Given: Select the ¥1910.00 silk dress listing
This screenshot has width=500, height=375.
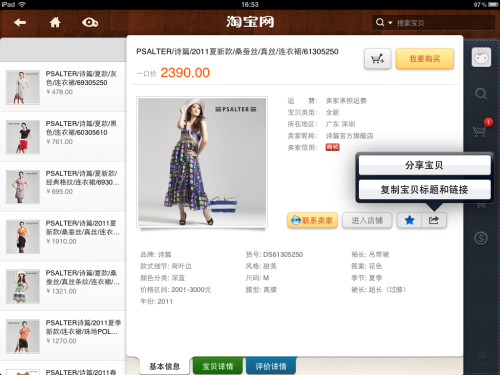Looking at the screenshot, I should tap(63, 237).
